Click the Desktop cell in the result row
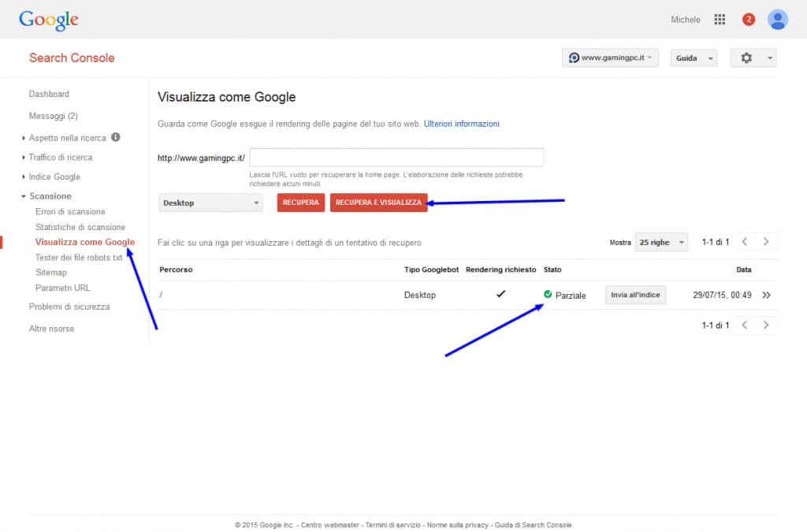807x532 pixels. [x=420, y=296]
